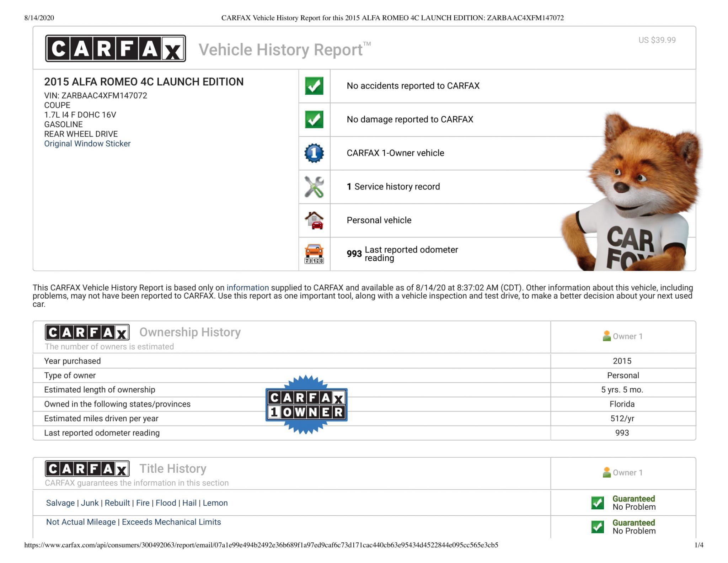Click the Guaranteed checkmark in the Salvage row
The height and width of the screenshot is (563, 728).
(x=598, y=503)
